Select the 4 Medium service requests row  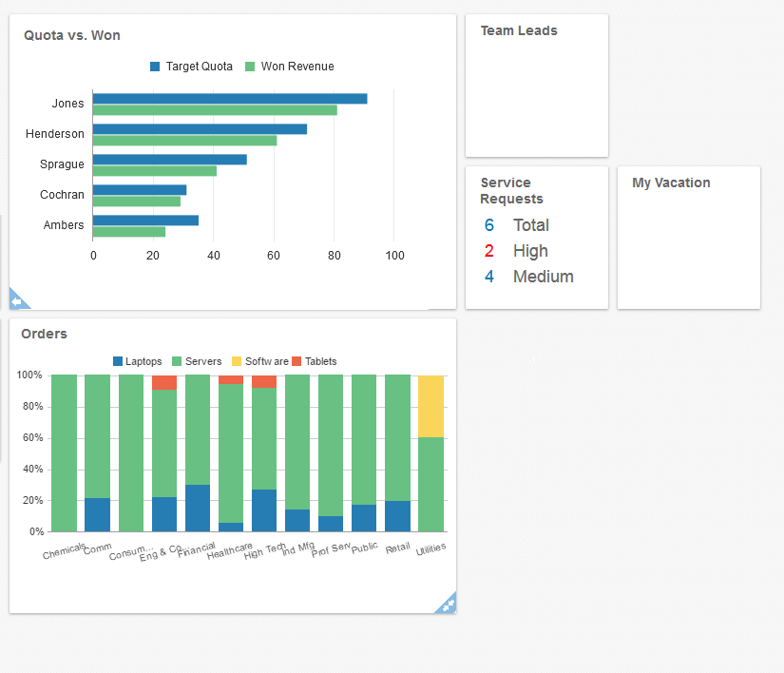(528, 276)
